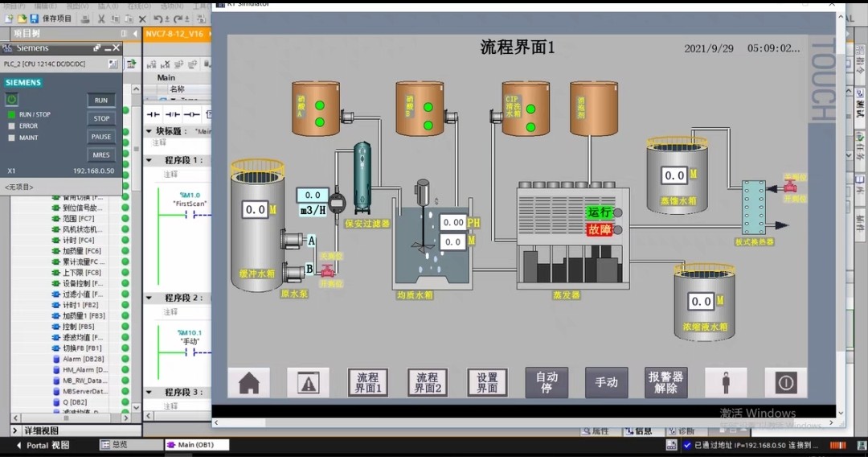868x457 pixels.
Task: Click the m3/H flow value field
Action: [312, 195]
